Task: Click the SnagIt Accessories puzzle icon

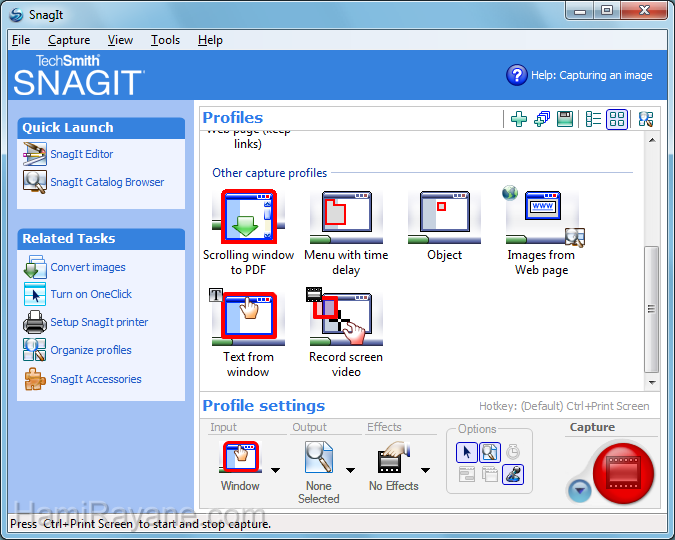Action: 34,379
